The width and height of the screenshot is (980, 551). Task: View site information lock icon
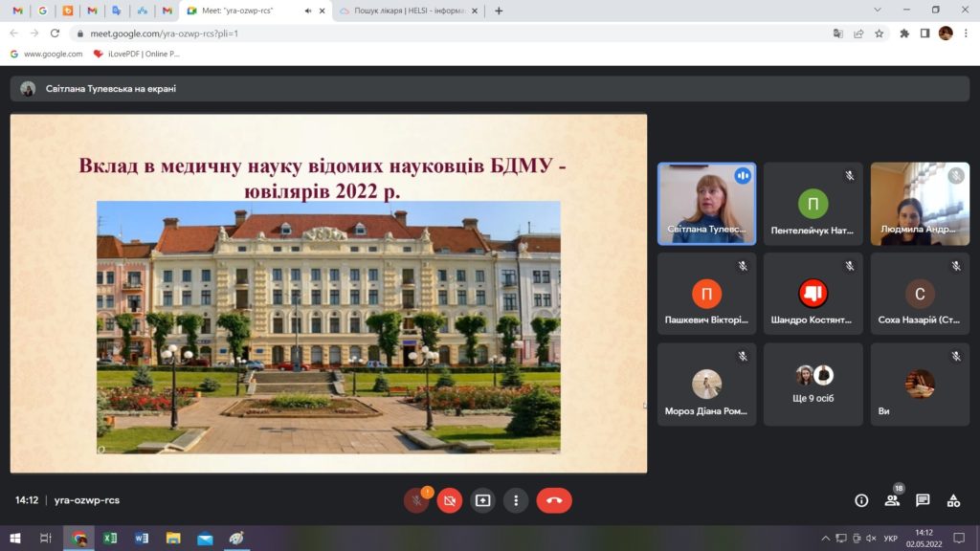click(80, 33)
